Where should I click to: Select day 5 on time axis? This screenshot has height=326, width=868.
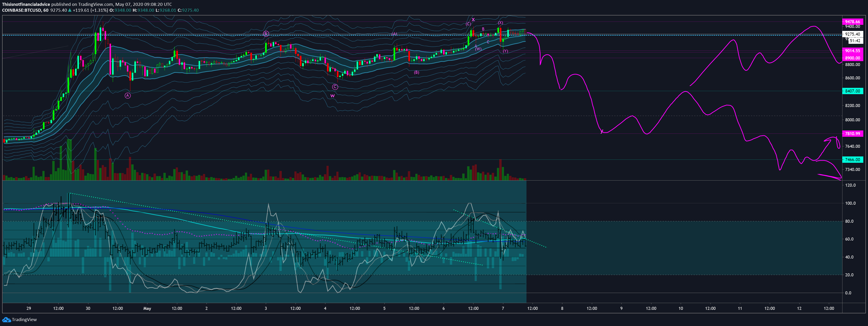coord(384,308)
